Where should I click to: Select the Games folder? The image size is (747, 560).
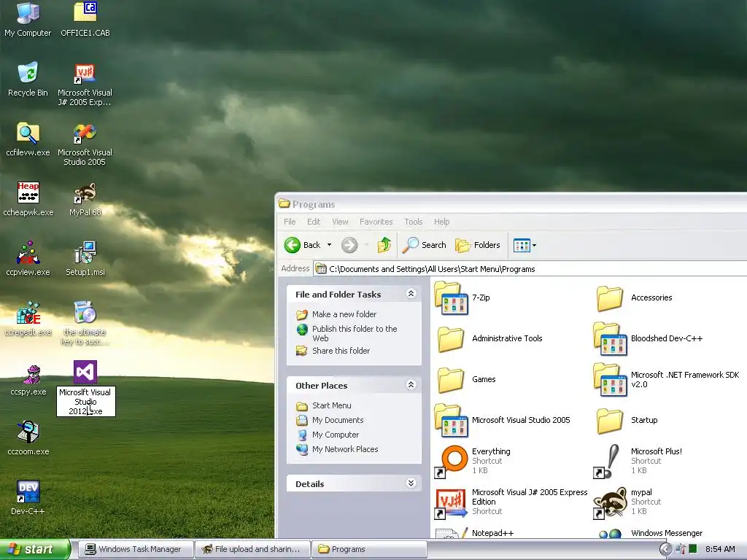click(x=466, y=379)
